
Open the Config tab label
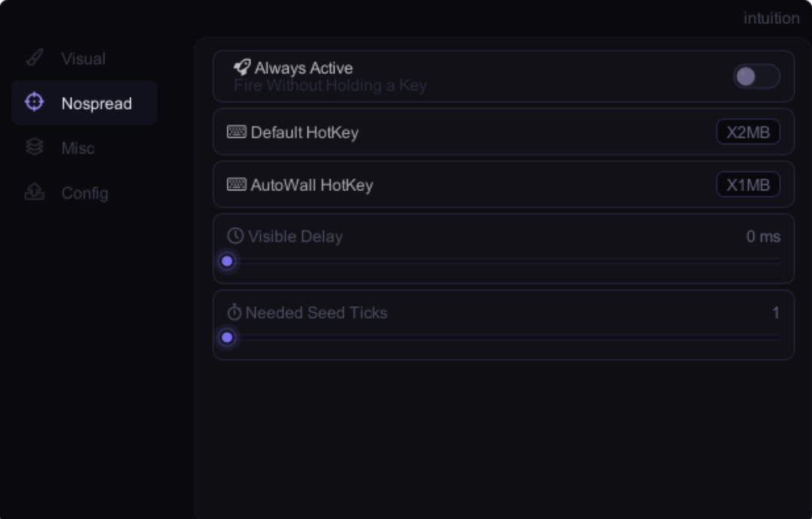pyautogui.click(x=85, y=193)
